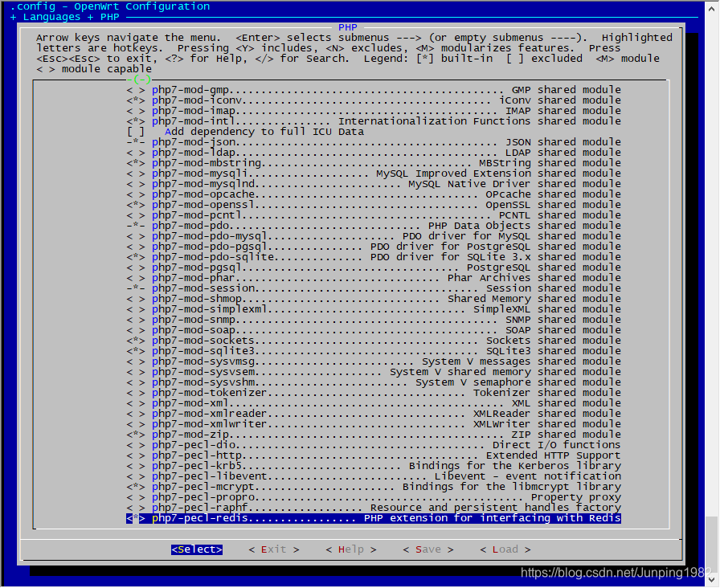
Task: Click the Load button
Action: point(505,549)
